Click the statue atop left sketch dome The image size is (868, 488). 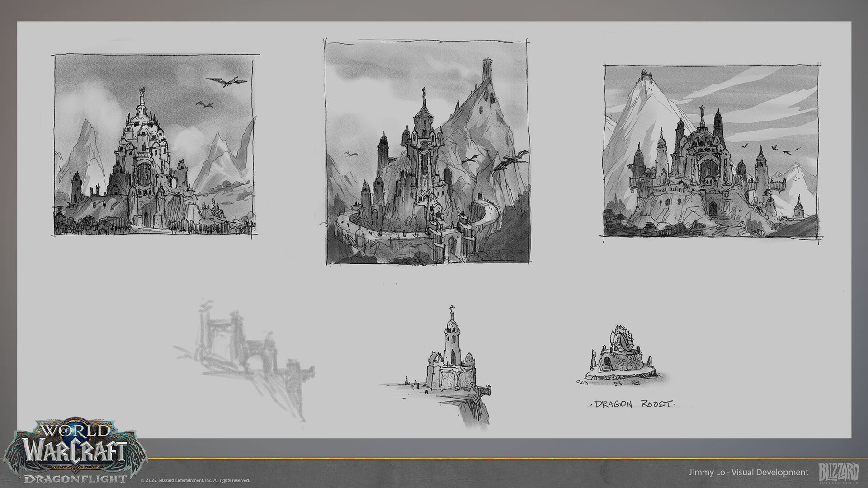click(142, 94)
